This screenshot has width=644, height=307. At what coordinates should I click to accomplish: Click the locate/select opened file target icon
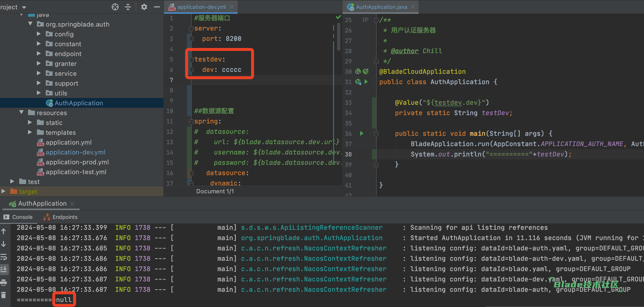point(115,7)
